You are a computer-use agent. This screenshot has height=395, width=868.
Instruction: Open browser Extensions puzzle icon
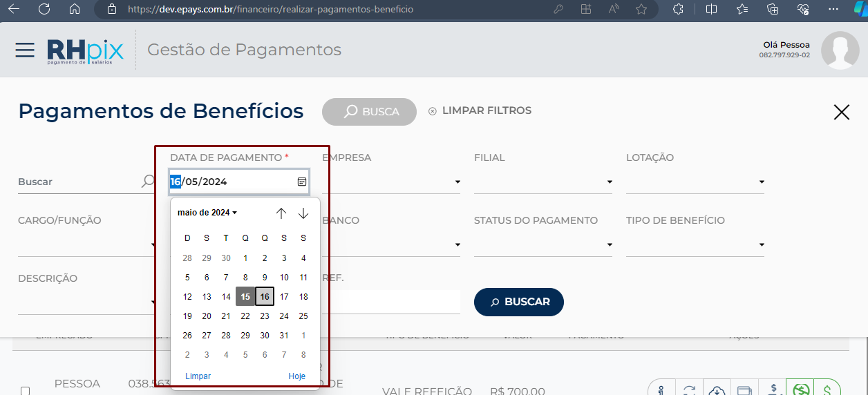point(678,10)
